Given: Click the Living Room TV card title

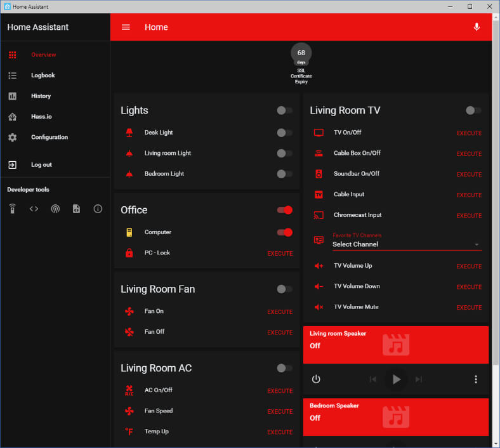Looking at the screenshot, I should (x=345, y=110).
